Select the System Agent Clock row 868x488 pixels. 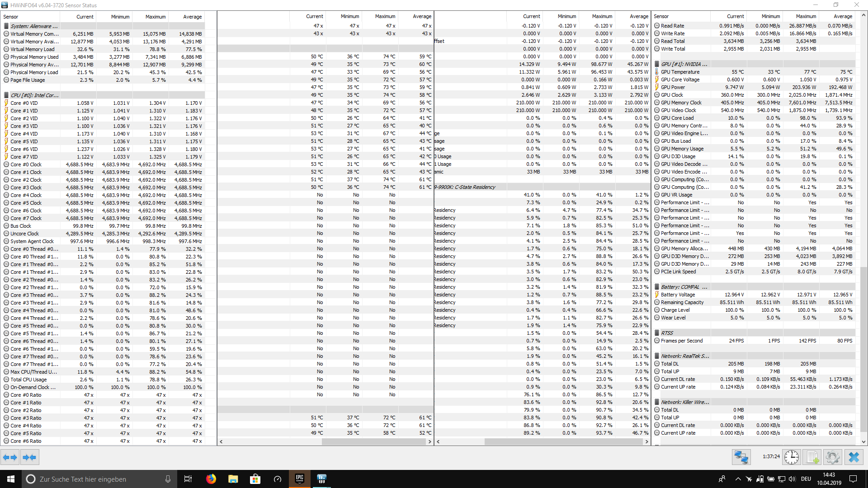coord(104,241)
